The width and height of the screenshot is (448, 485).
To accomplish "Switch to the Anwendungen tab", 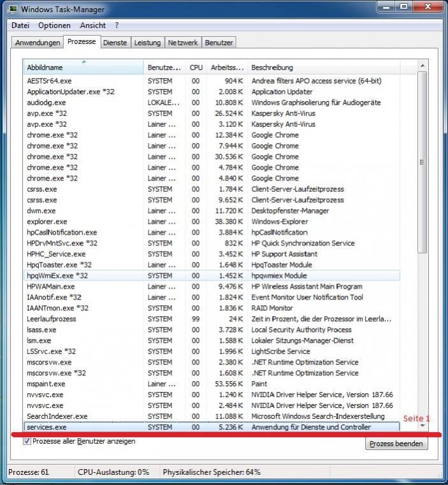I will [38, 43].
